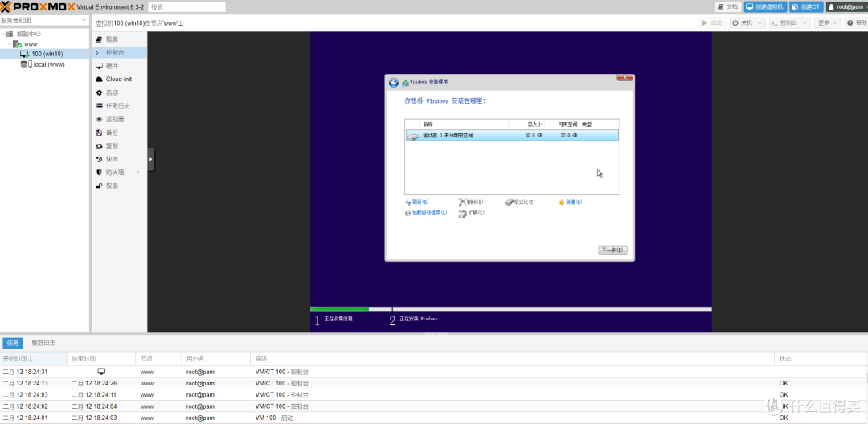Open 快照 (Snapshots) in the VM menu
Viewport: 868px width, 424px height.
112,159
